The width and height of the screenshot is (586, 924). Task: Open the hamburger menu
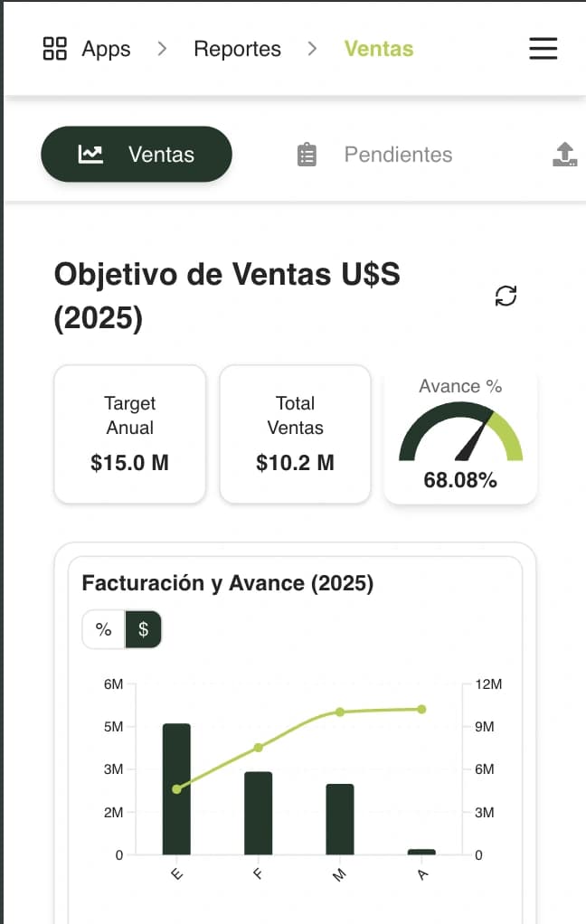[x=543, y=49]
